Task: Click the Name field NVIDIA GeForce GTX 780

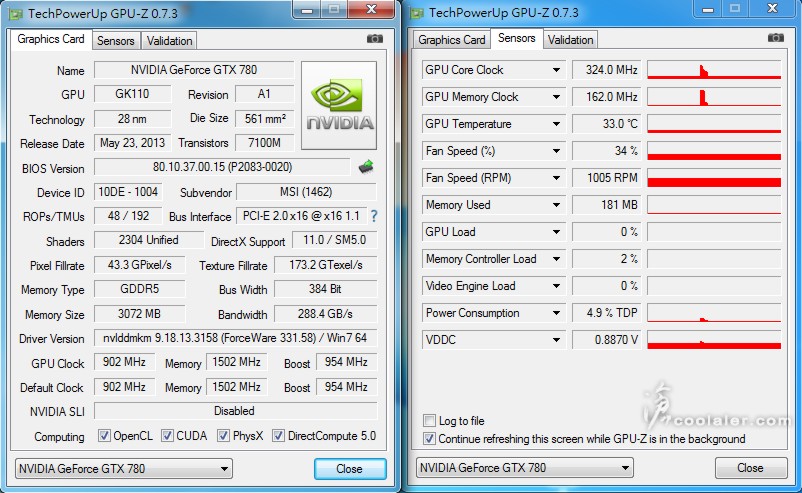Action: [194, 70]
